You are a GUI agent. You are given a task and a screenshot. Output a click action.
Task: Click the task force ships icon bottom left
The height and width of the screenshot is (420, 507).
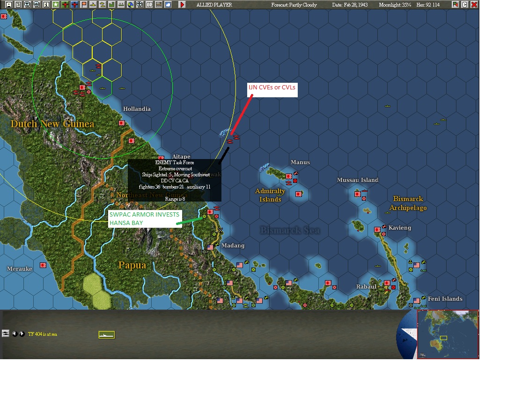(x=6, y=333)
